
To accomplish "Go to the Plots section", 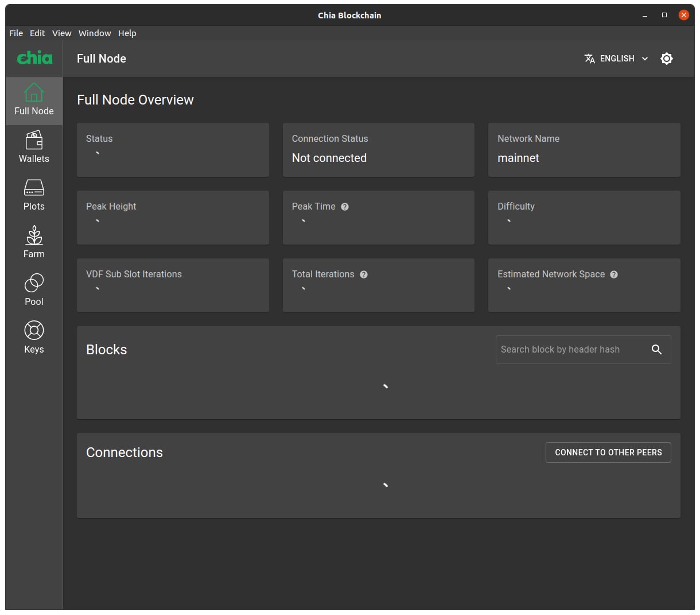I will point(34,196).
